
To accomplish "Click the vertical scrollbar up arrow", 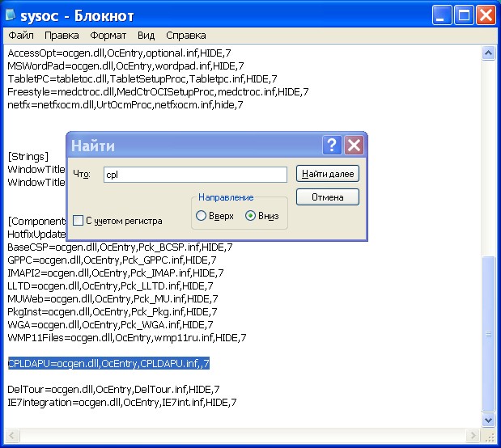I will pos(488,53).
